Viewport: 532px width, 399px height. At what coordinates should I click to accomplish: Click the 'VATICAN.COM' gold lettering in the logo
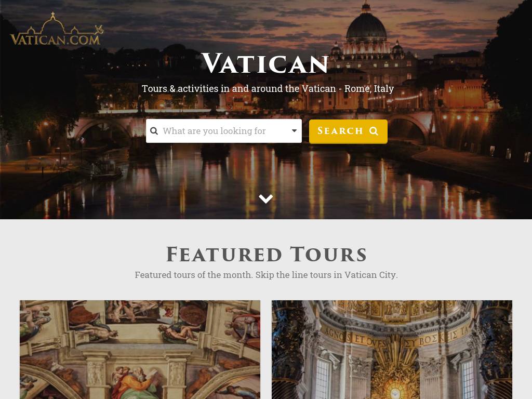point(55,39)
